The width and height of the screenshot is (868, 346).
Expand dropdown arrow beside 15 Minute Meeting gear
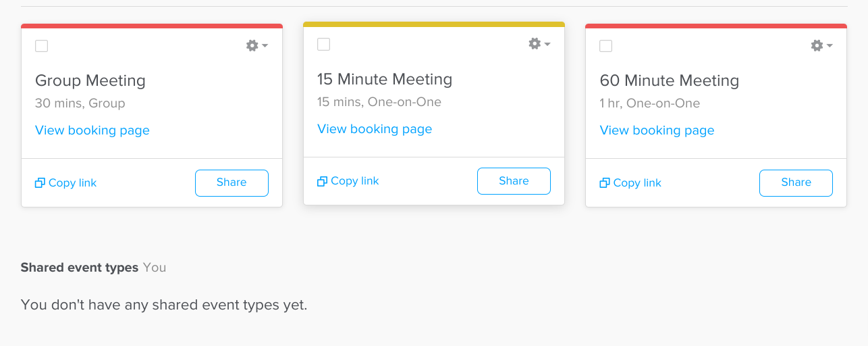pyautogui.click(x=547, y=45)
